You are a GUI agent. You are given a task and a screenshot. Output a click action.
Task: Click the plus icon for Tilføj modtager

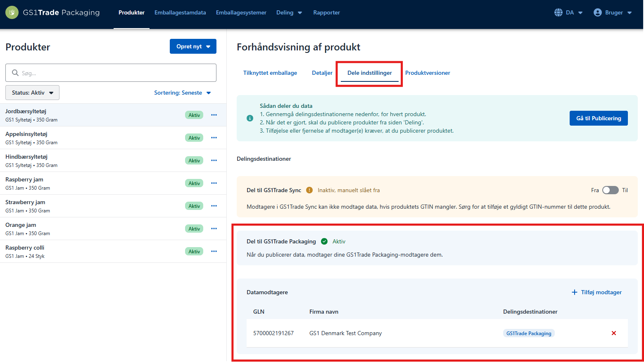(x=574, y=292)
